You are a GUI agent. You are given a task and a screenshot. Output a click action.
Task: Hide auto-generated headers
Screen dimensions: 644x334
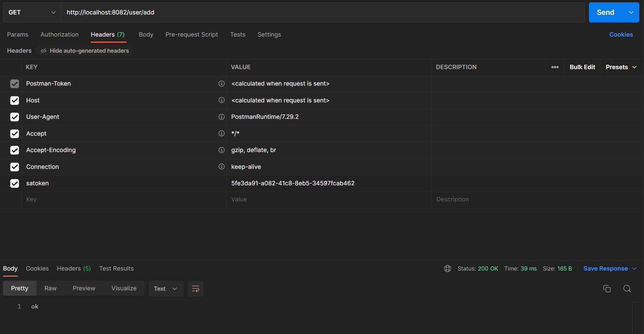85,51
